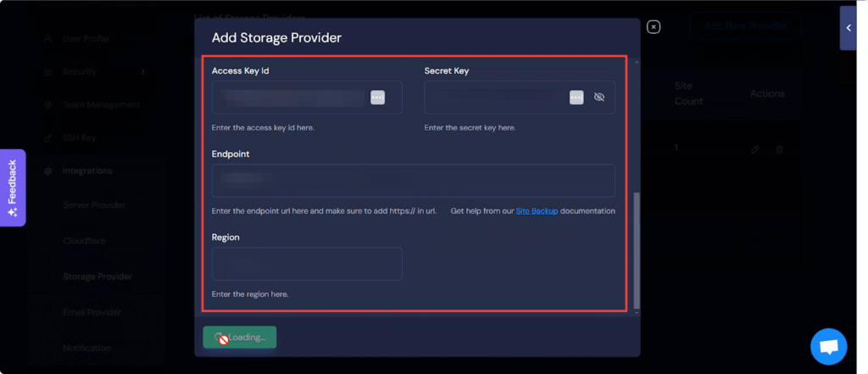Click the password manager icon in Secret Key
Viewport: 868px width, 374px height.
click(x=576, y=98)
